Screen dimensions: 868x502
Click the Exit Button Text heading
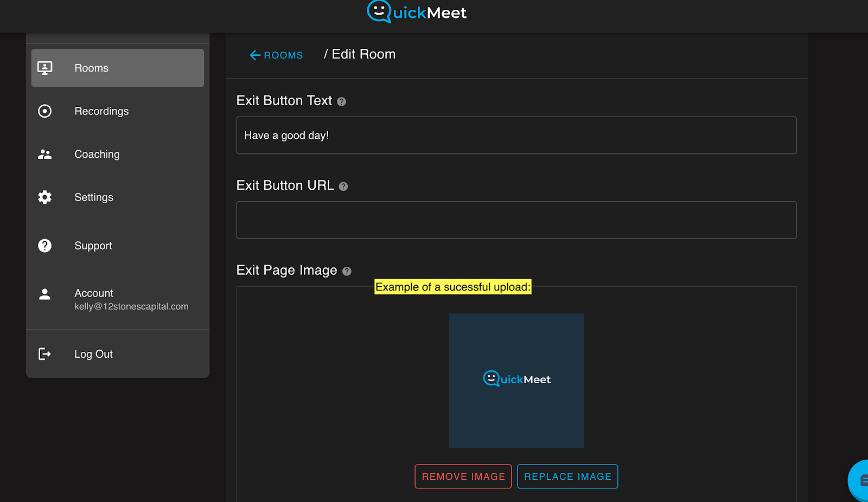tap(284, 101)
